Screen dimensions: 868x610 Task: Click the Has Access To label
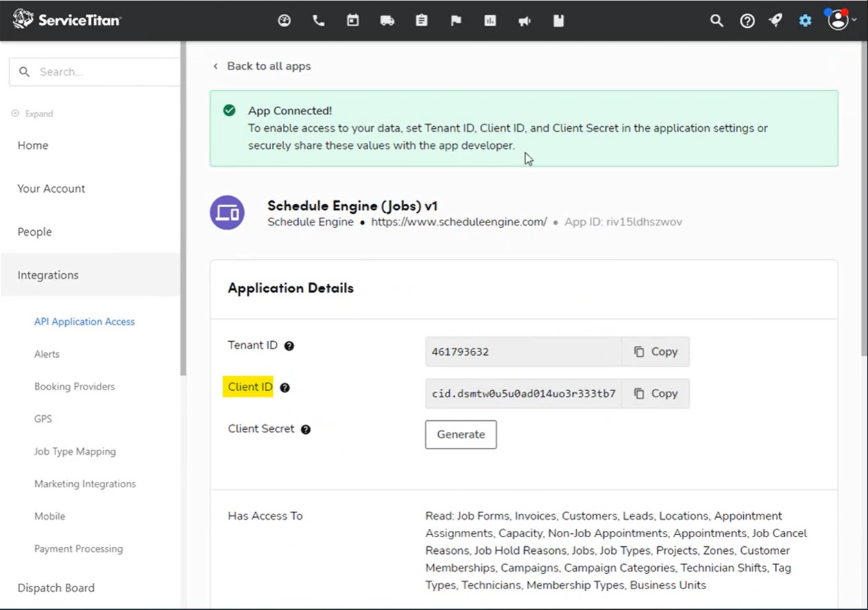[266, 516]
